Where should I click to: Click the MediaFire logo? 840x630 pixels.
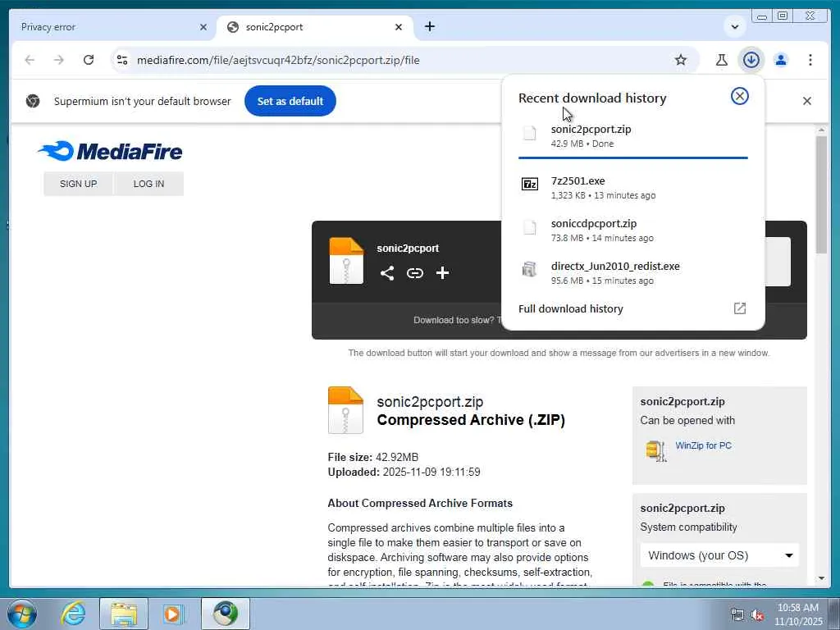110,152
